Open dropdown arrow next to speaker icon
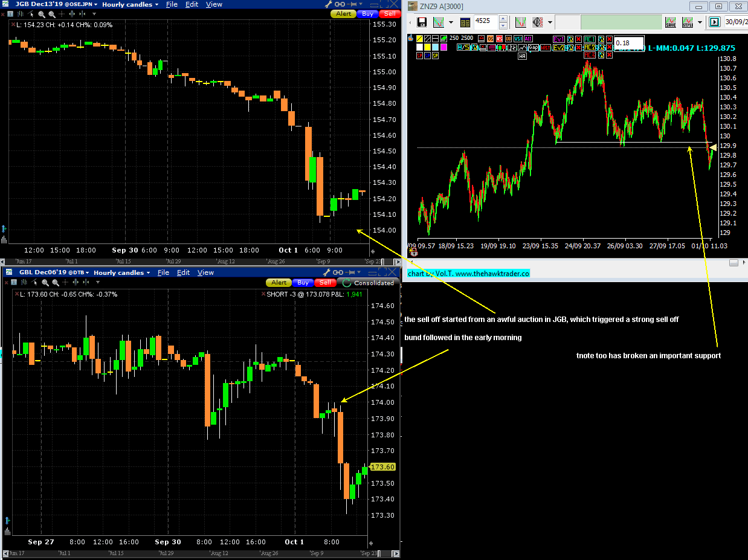This screenshot has height=560, width=748. pos(550,22)
